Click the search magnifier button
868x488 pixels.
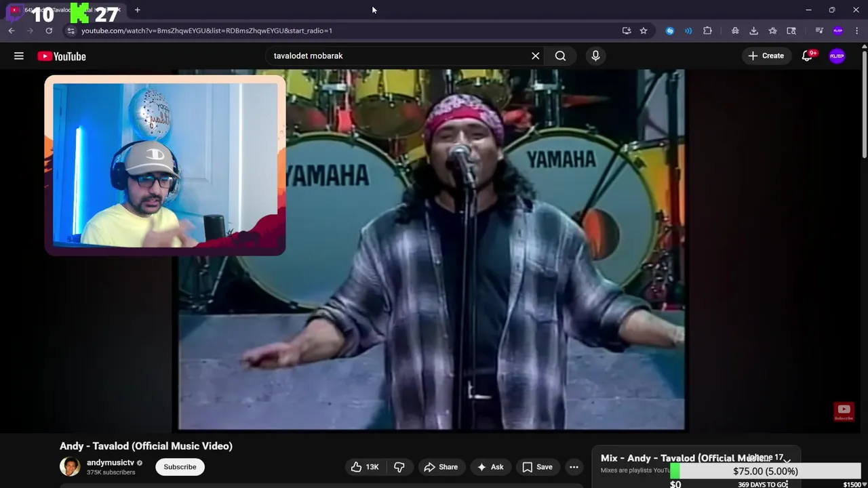[x=560, y=56]
